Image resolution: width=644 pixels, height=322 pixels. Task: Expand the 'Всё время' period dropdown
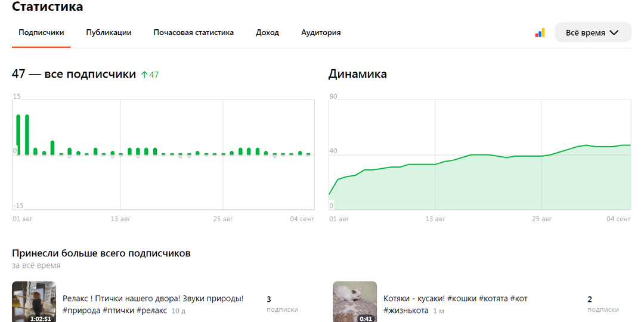pos(593,32)
